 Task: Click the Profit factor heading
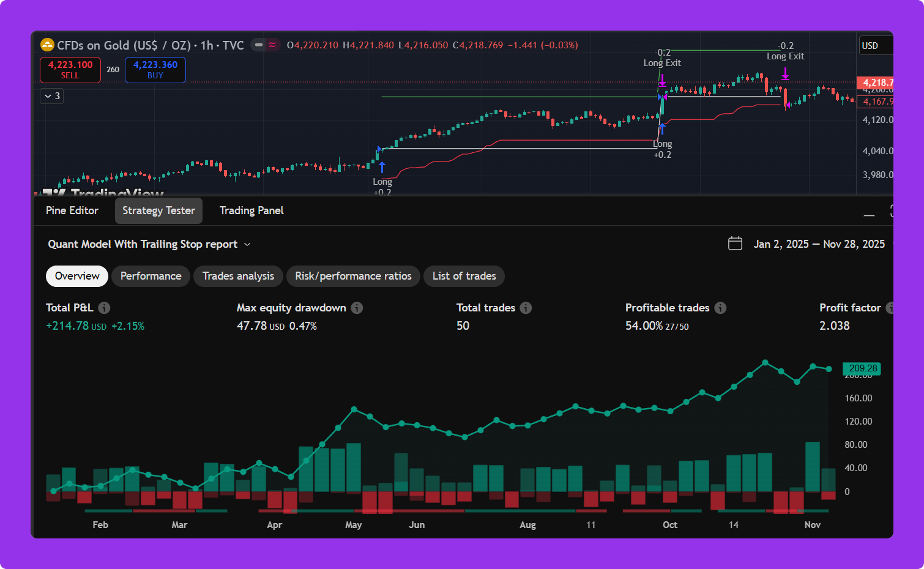coord(850,308)
